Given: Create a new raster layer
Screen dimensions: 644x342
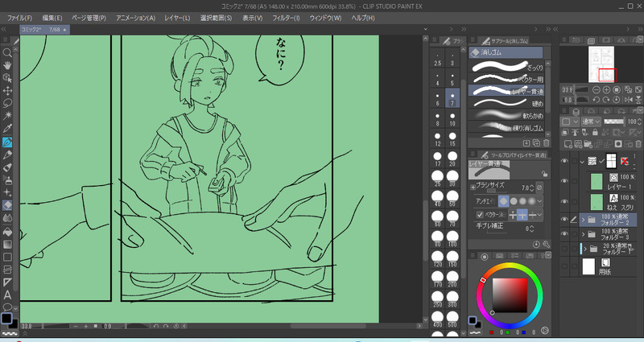Looking at the screenshot, I should click(x=568, y=144).
